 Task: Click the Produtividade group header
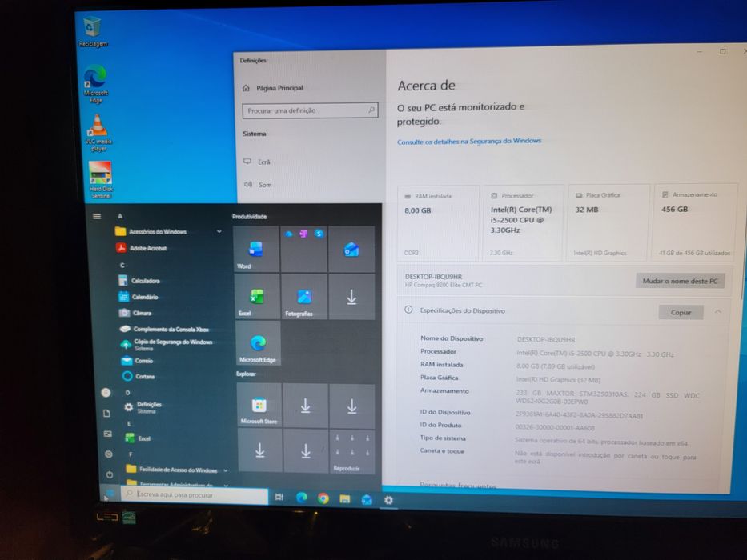pyautogui.click(x=249, y=216)
